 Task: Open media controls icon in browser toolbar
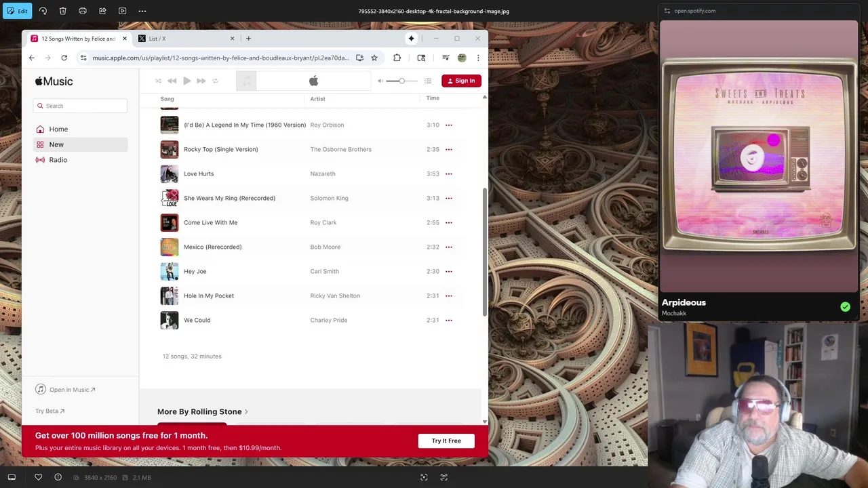point(446,58)
